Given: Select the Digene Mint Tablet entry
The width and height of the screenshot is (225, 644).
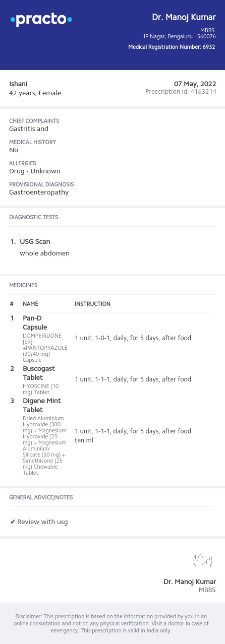Looking at the screenshot, I should (42, 405).
